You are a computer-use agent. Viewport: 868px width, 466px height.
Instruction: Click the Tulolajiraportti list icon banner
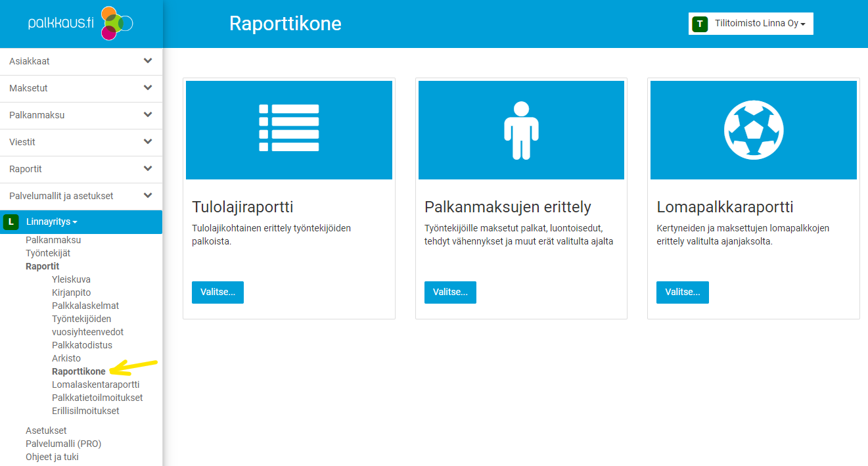(289, 130)
